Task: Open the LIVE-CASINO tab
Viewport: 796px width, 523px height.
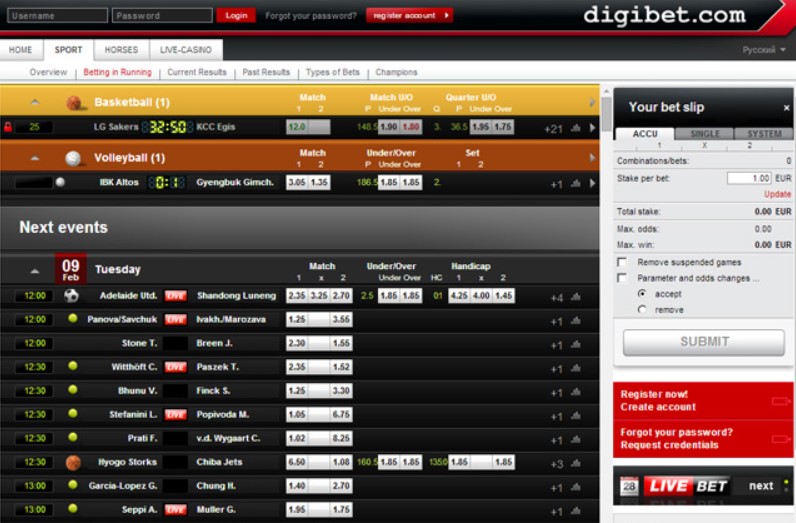Action: click(186, 50)
